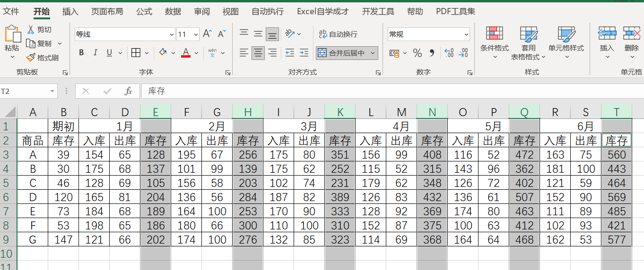644x270 pixels.
Task: Decrease font size with the smaller A
Action: tap(222, 34)
